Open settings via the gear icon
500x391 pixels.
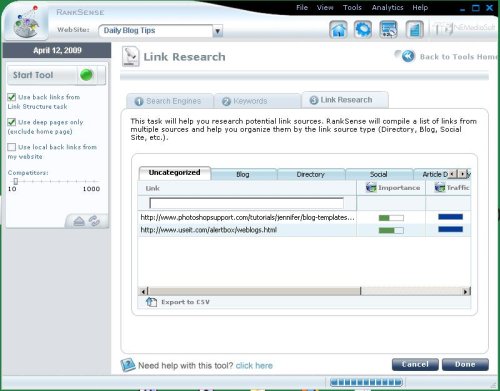coord(363,29)
